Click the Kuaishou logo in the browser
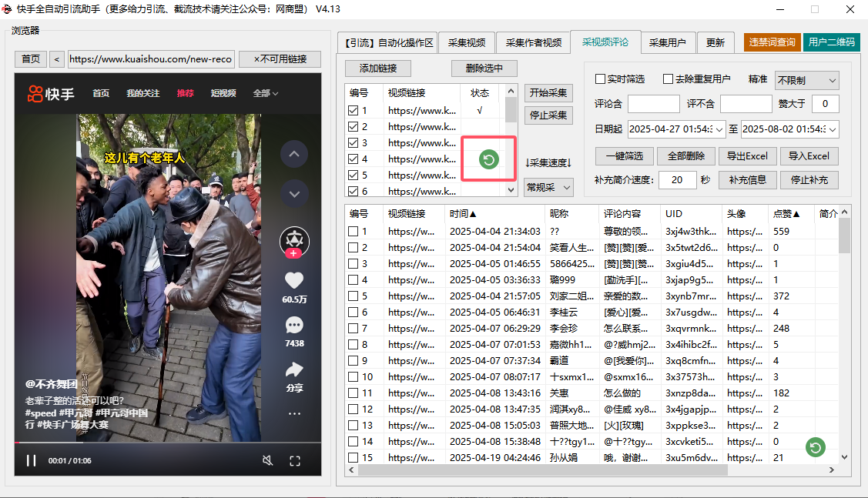 [51, 93]
